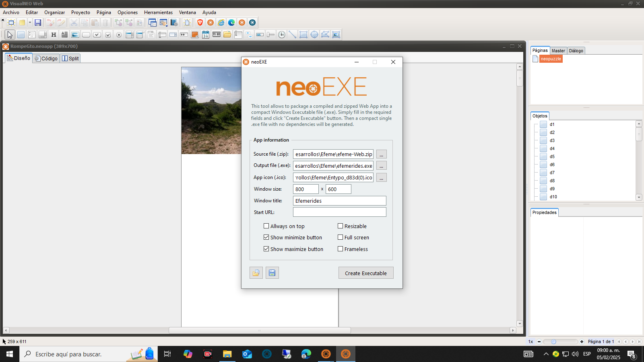This screenshot has height=362, width=644.
Task: Launch preview in the Brave browser
Action: [200, 23]
